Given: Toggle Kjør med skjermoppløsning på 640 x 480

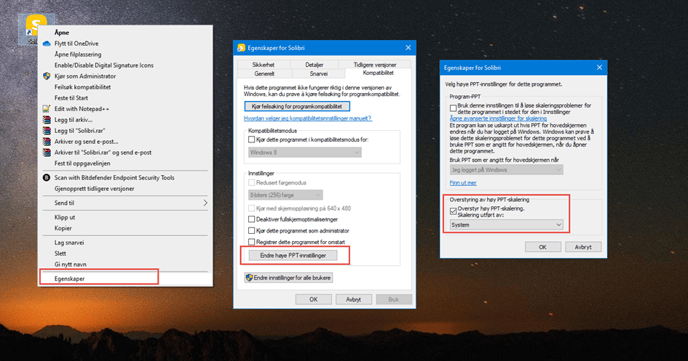Looking at the screenshot, I should [x=251, y=208].
